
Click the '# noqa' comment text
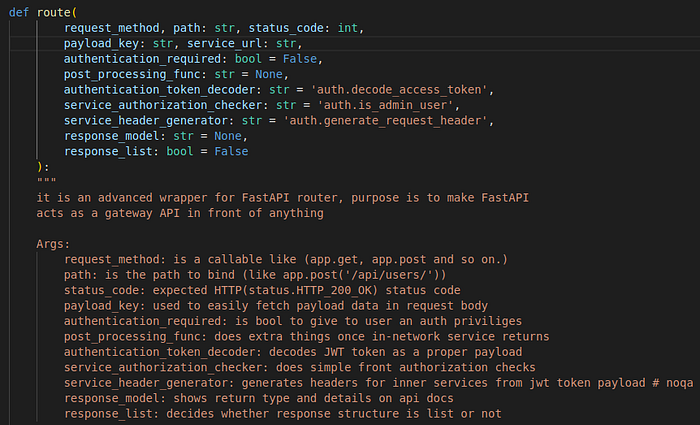pos(673,383)
